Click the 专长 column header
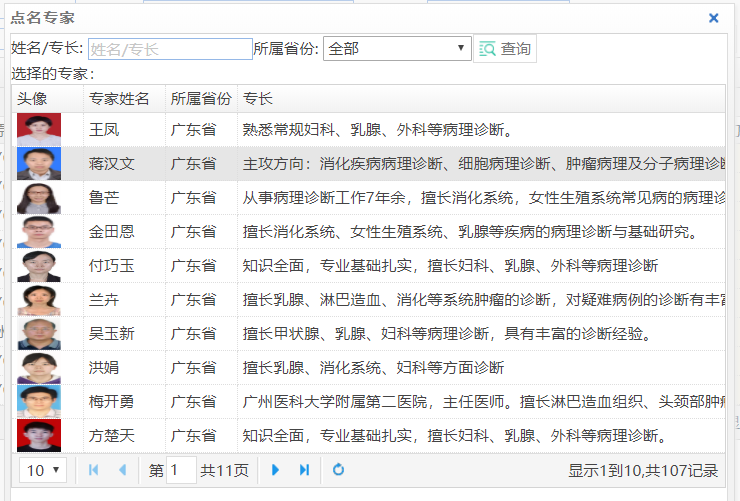This screenshot has height=501, width=740. pyautogui.click(x=258, y=99)
